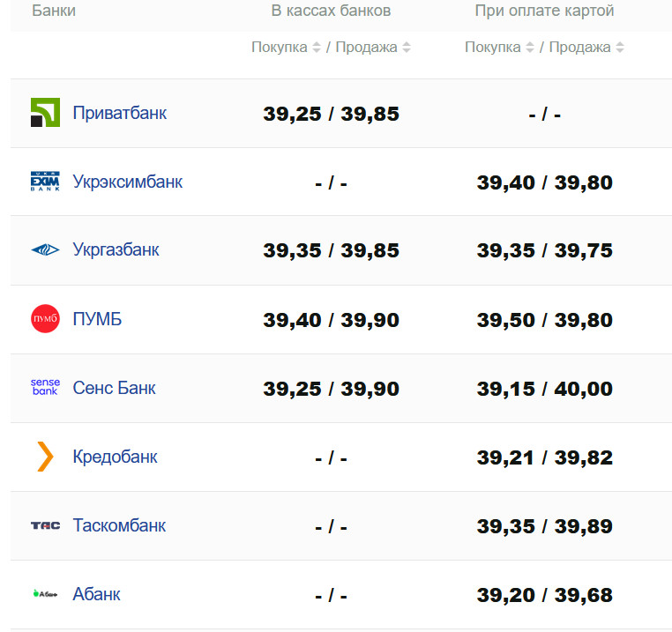This screenshot has height=632, width=672.
Task: Open the Кредобанк bank link
Action: coord(115,457)
